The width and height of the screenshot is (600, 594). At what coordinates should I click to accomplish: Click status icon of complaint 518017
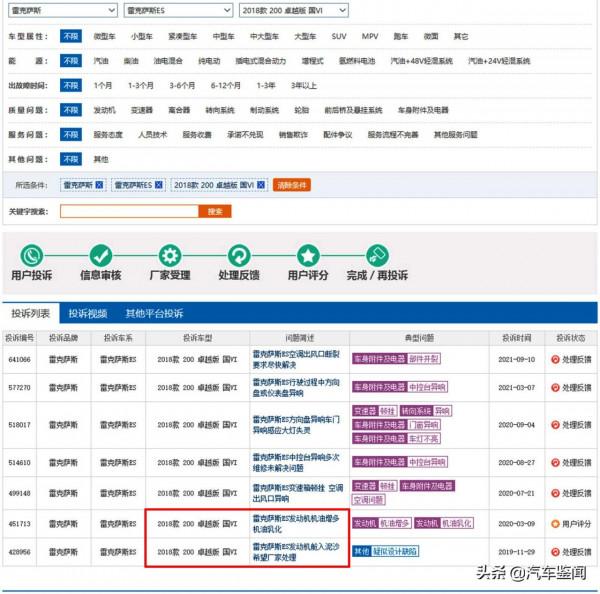coord(555,425)
